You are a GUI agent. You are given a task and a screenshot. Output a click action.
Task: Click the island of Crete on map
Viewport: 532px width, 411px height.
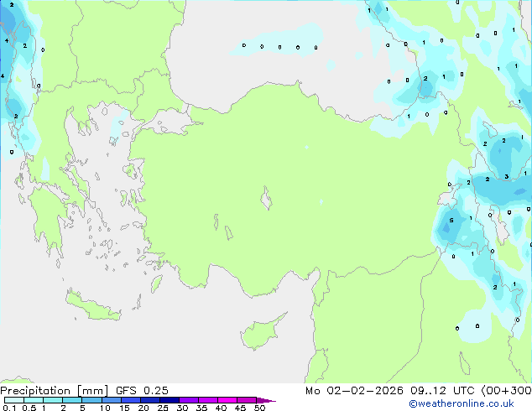coord(92,306)
